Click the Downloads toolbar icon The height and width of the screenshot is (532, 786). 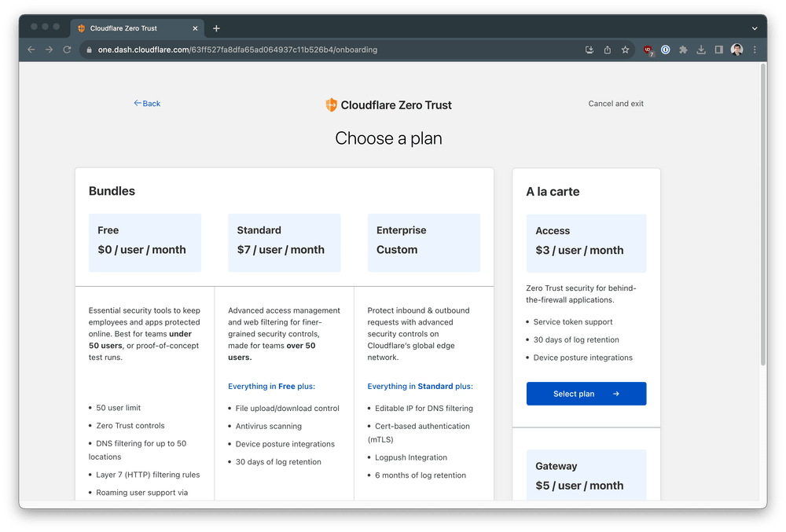point(700,49)
